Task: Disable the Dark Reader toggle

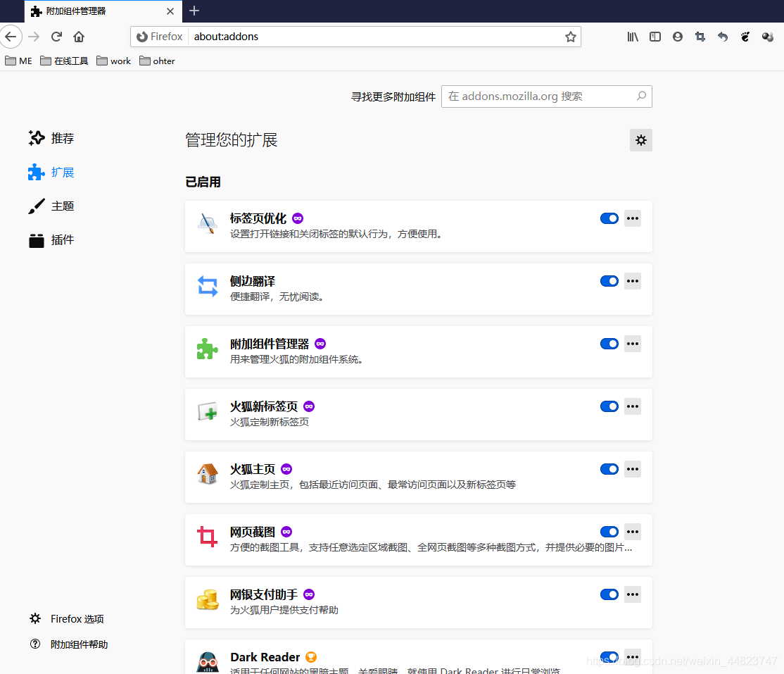Action: coord(609,657)
